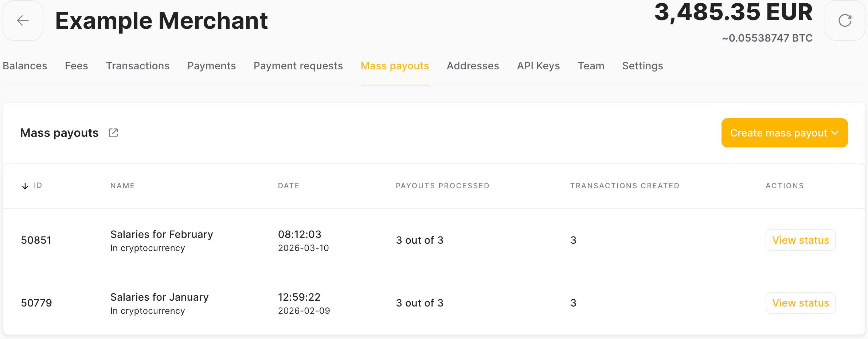Click the ~0.05538747 BTC amount

[767, 38]
